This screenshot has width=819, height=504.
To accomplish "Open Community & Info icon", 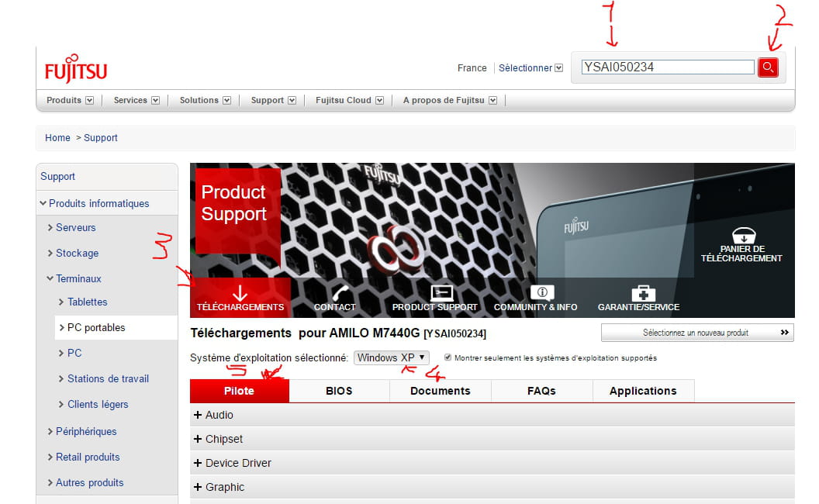I will pyautogui.click(x=541, y=293).
